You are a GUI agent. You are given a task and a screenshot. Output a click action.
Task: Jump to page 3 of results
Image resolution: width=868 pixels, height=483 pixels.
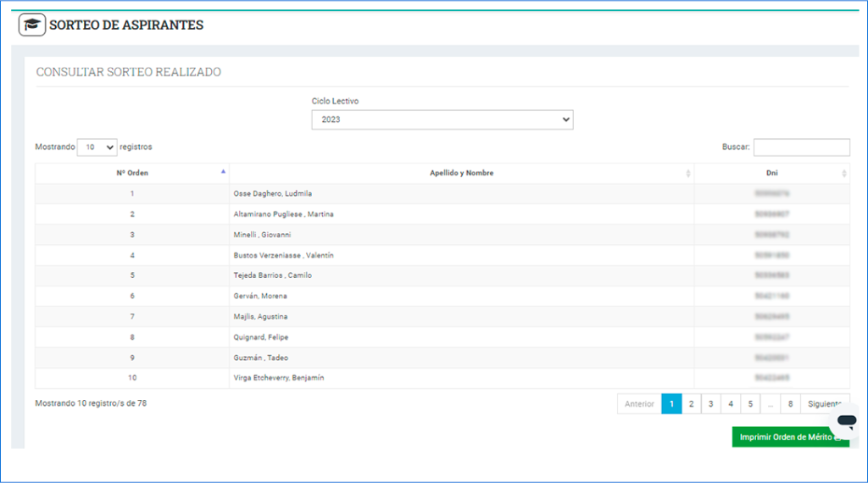pos(711,404)
